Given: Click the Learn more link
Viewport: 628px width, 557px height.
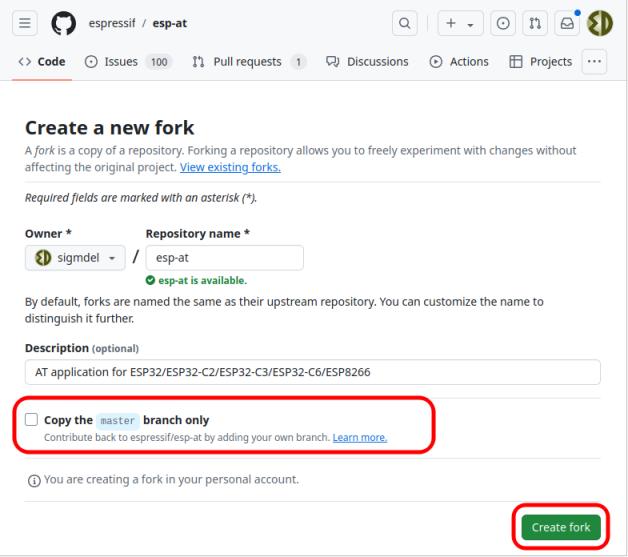Looking at the screenshot, I should (x=361, y=437).
